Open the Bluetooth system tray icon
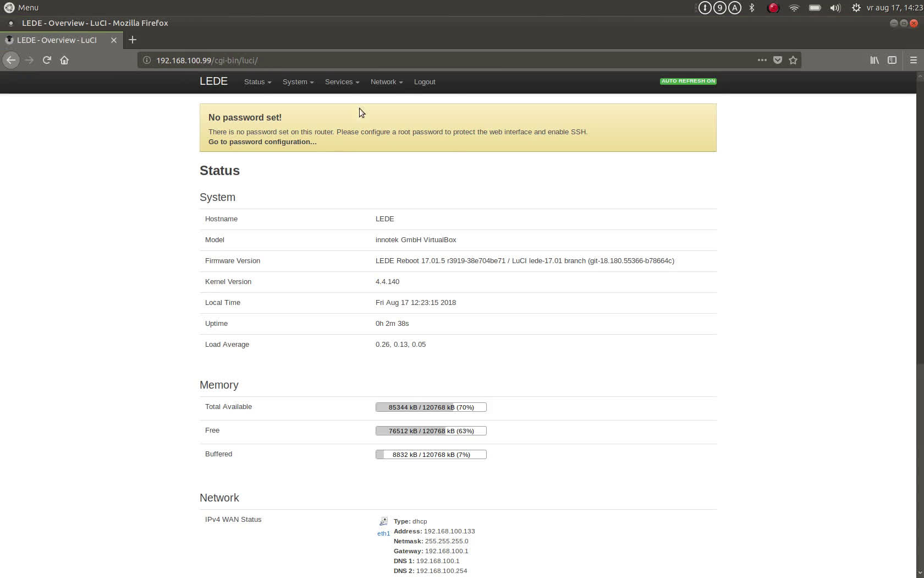 click(x=752, y=8)
